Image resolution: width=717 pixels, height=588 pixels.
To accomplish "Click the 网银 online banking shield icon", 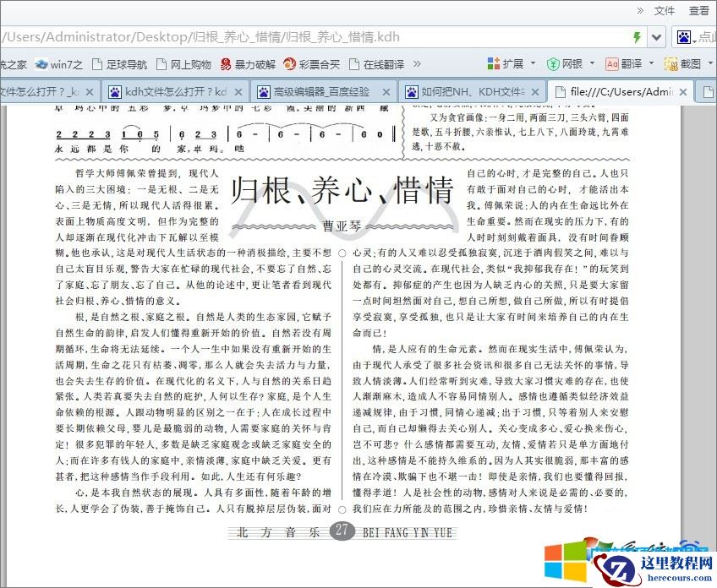I will [552, 63].
